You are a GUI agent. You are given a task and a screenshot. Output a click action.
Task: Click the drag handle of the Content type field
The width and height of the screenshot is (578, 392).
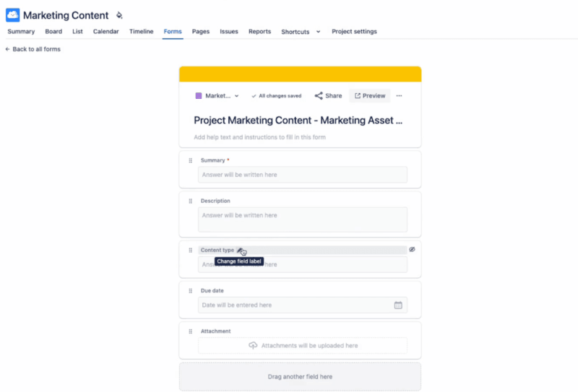(191, 251)
